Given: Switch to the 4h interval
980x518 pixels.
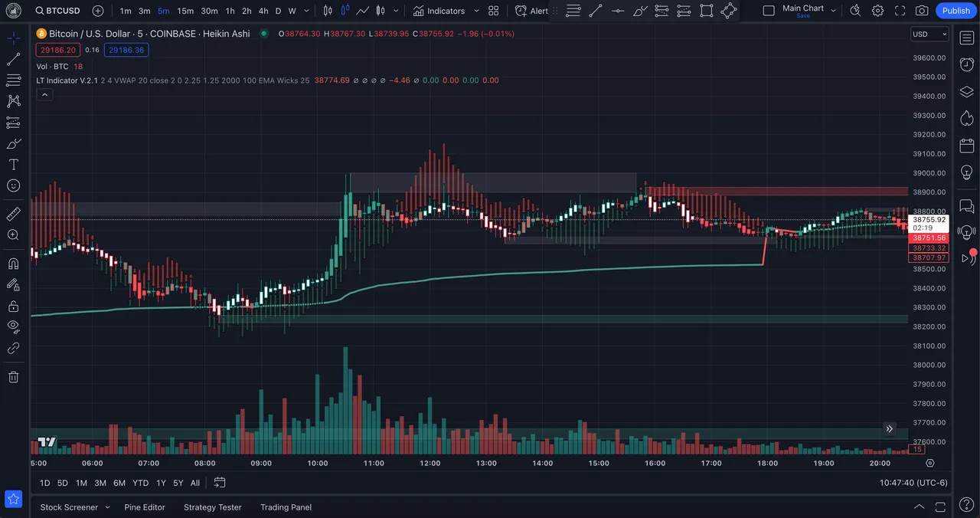Looking at the screenshot, I should pos(263,11).
